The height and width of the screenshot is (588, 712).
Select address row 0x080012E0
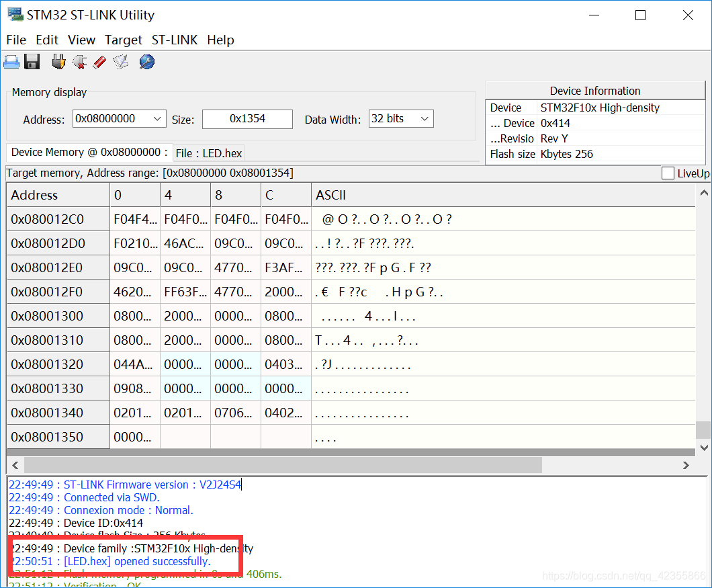tap(58, 267)
